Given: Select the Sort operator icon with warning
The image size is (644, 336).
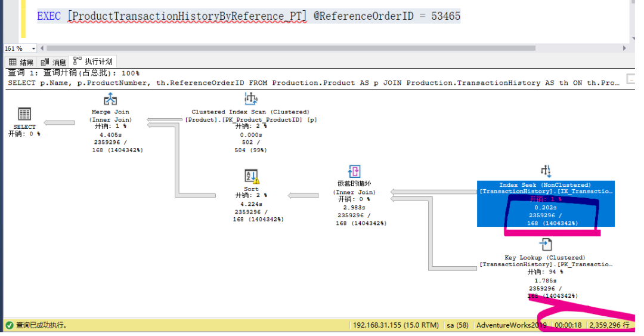Looking at the screenshot, I should [x=252, y=176].
